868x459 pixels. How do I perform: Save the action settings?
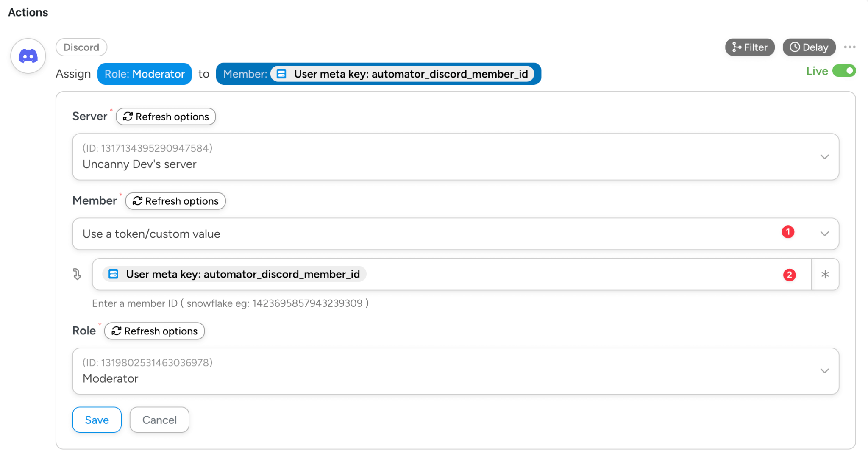point(97,420)
